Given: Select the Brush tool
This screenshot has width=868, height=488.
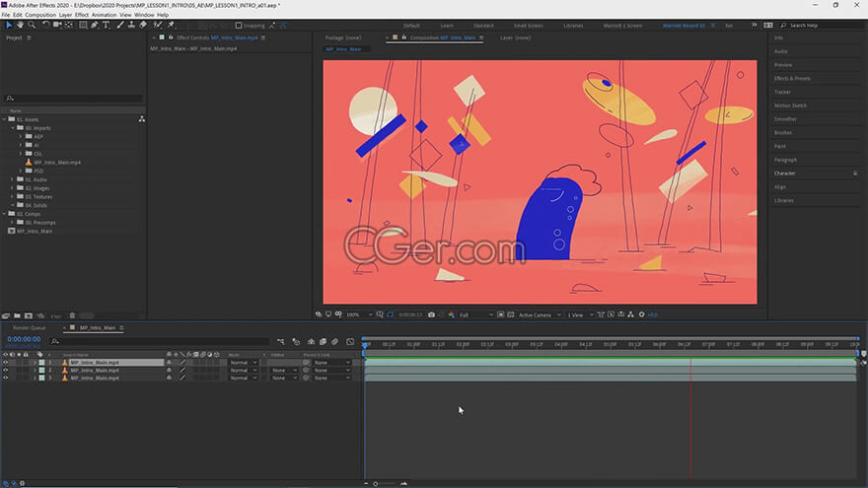Looking at the screenshot, I should (x=120, y=25).
